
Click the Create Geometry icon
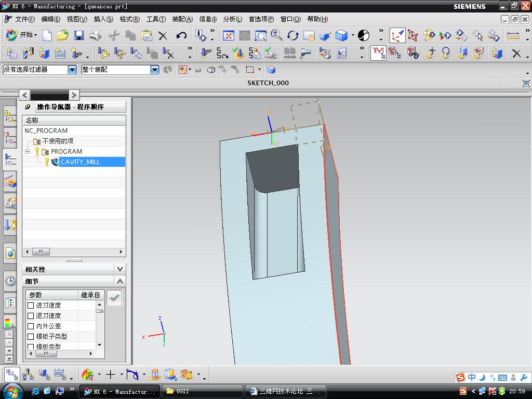(x=44, y=54)
